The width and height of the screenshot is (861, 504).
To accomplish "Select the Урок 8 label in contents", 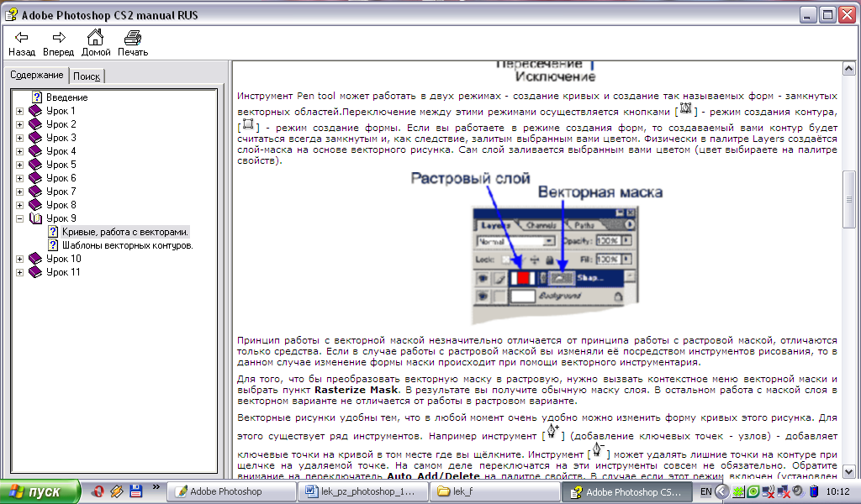I will [x=61, y=205].
